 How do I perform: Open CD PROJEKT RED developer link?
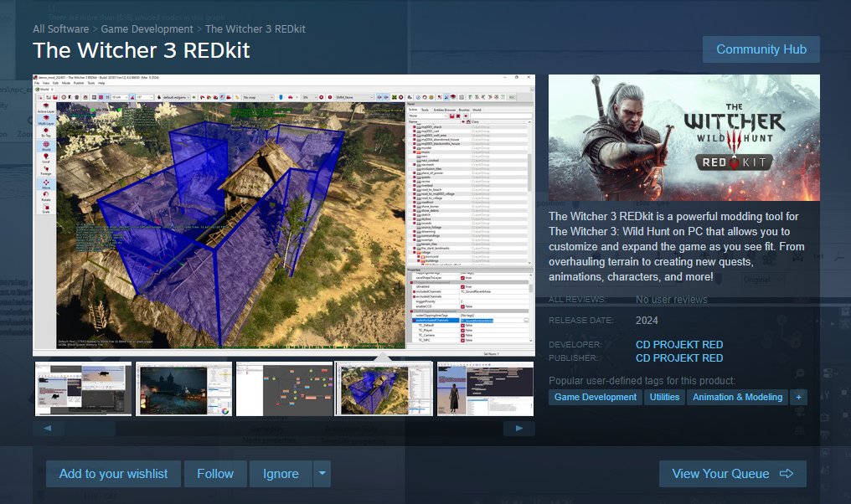point(679,344)
